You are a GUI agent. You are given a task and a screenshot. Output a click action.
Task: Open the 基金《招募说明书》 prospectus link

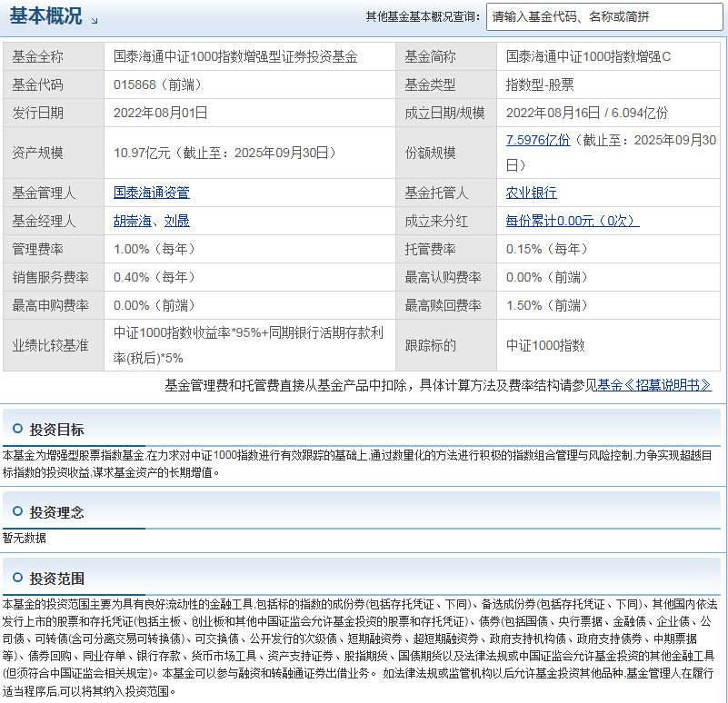pos(654,385)
